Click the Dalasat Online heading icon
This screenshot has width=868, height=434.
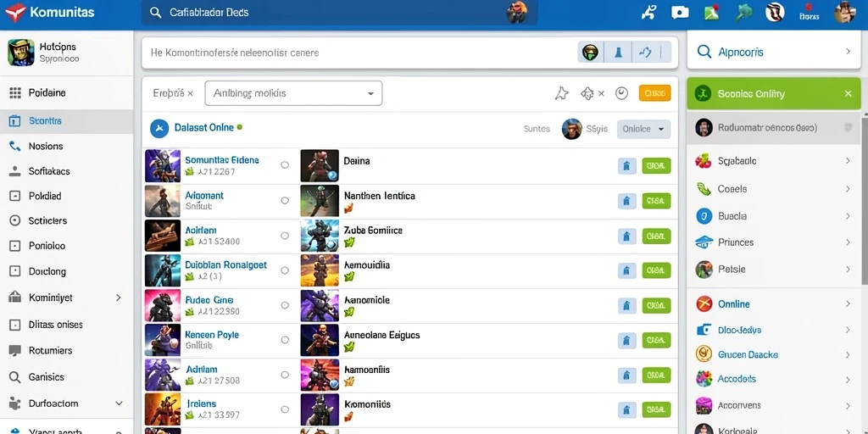pos(159,128)
